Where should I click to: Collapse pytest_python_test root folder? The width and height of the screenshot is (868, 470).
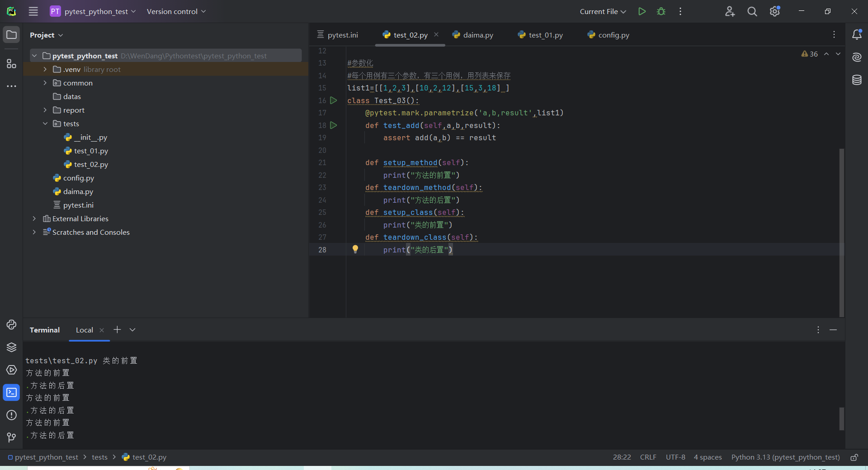[34, 56]
